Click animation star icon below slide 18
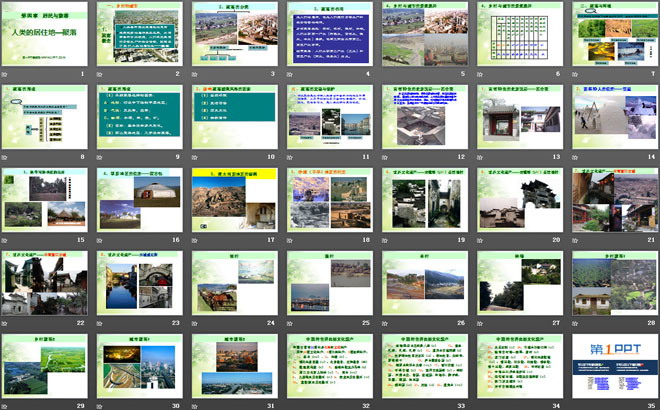Screen dimensions: 660x410 coord(290,240)
